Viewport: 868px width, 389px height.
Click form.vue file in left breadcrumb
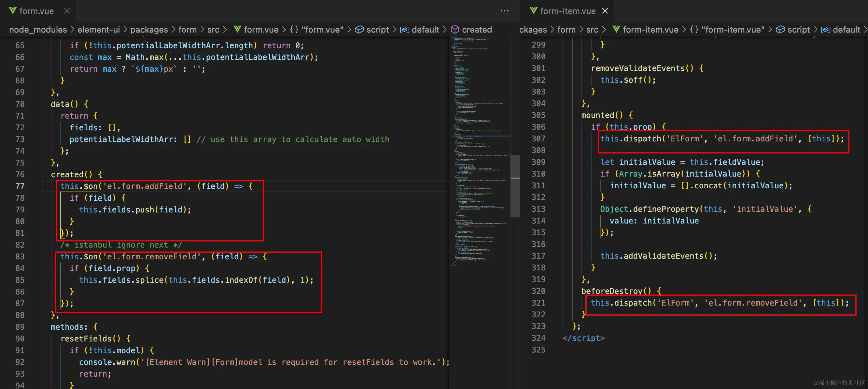pos(261,30)
